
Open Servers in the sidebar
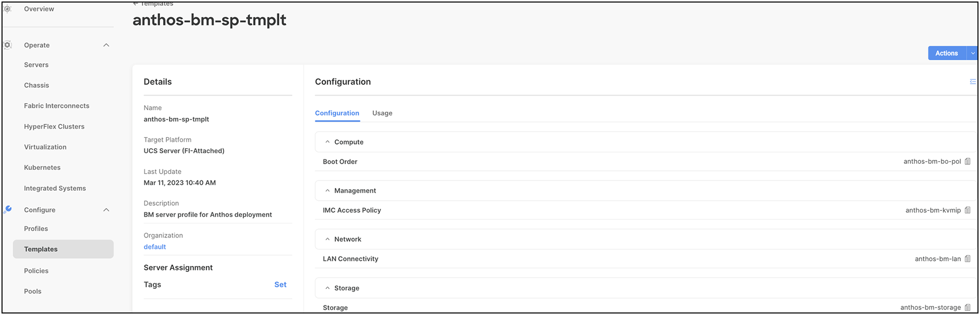click(36, 65)
